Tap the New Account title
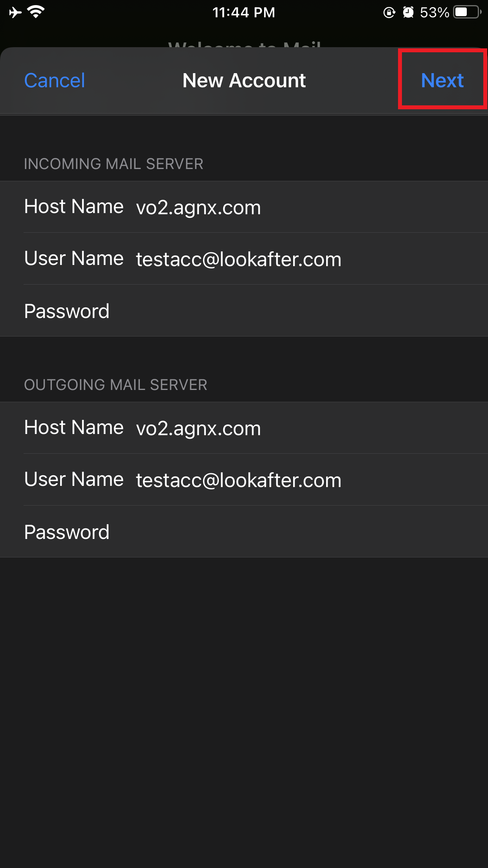The height and width of the screenshot is (868, 488). pyautogui.click(x=244, y=81)
